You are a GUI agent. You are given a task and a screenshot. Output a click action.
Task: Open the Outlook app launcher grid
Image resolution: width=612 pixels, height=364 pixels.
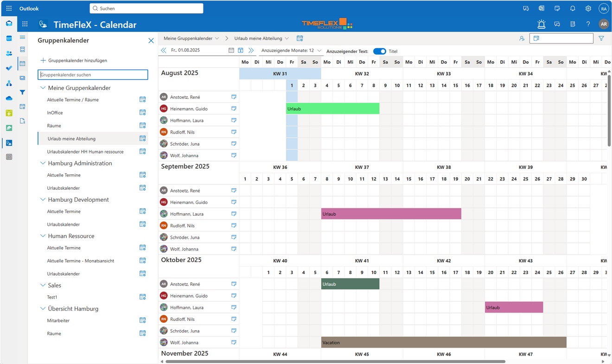pyautogui.click(x=9, y=8)
